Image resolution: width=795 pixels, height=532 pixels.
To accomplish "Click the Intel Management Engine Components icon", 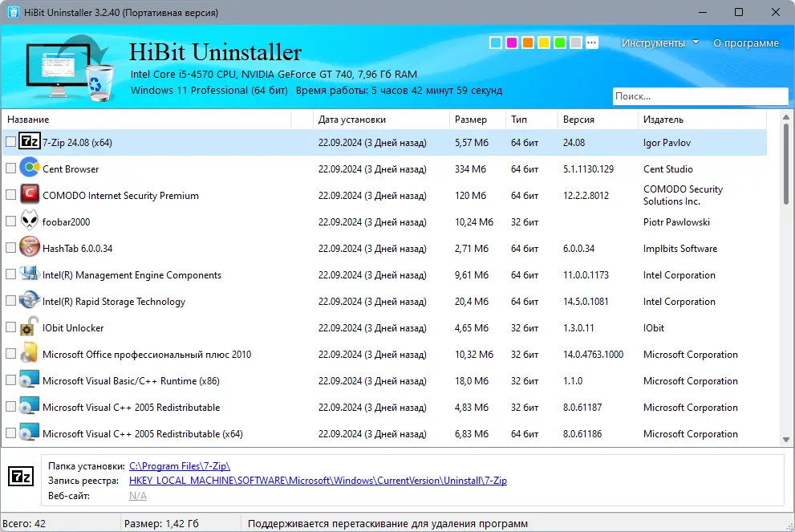I will tap(29, 274).
